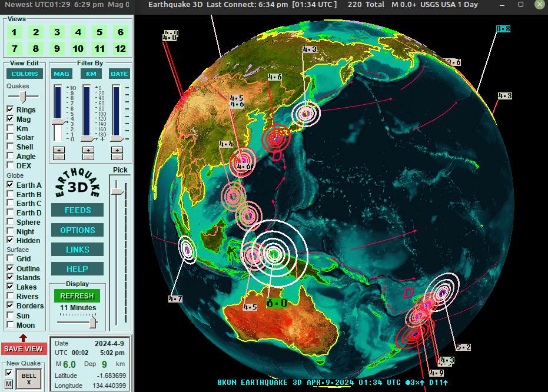Click the DATE filter slider handle
Screen dimensions: 548x392
[x=117, y=139]
